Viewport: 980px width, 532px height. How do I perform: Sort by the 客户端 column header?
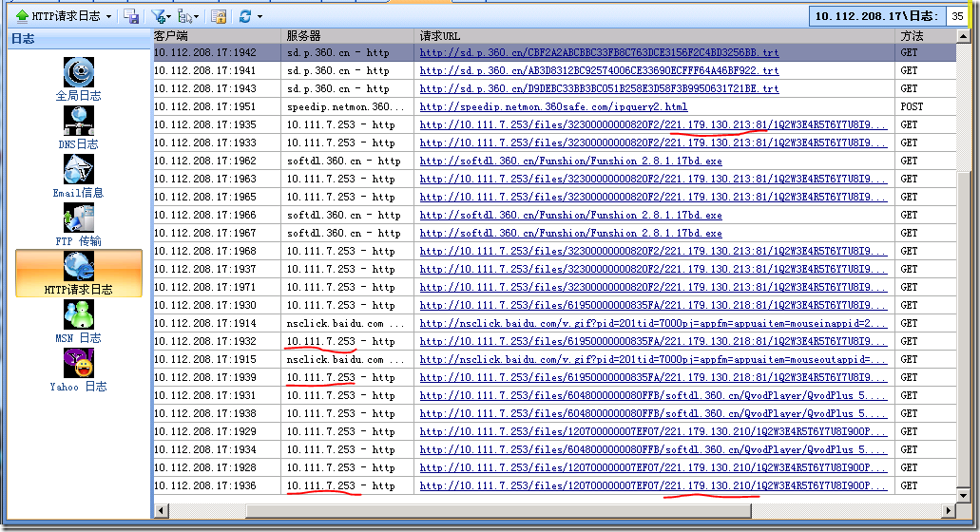(x=217, y=36)
